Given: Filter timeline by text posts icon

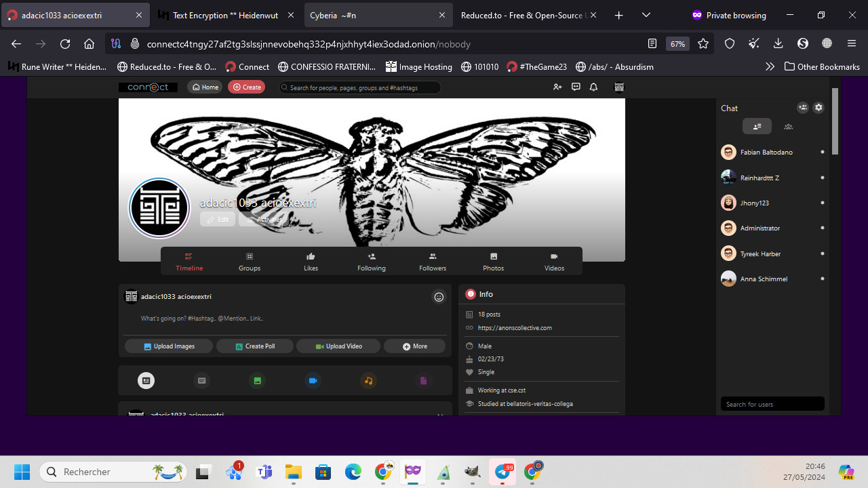Looking at the screenshot, I should coord(201,381).
